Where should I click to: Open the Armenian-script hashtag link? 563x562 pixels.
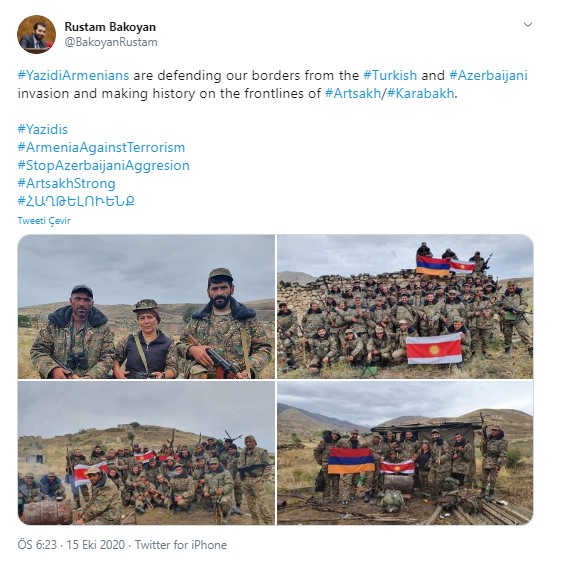76,201
